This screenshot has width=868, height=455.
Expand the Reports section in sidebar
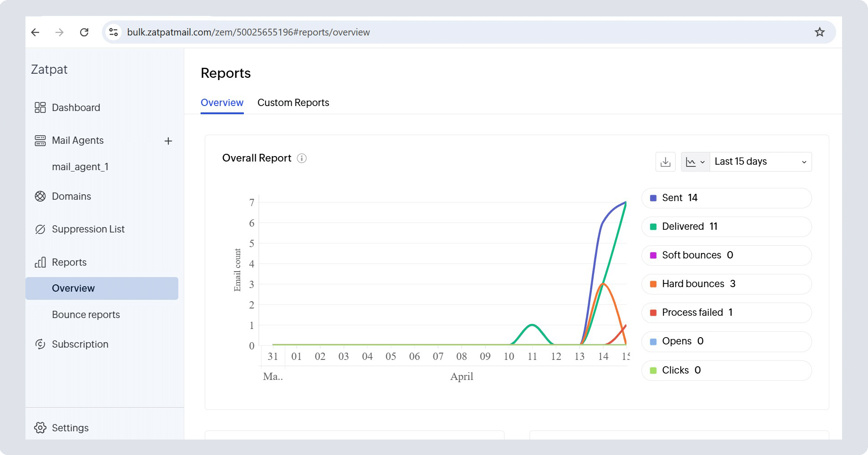tap(69, 263)
